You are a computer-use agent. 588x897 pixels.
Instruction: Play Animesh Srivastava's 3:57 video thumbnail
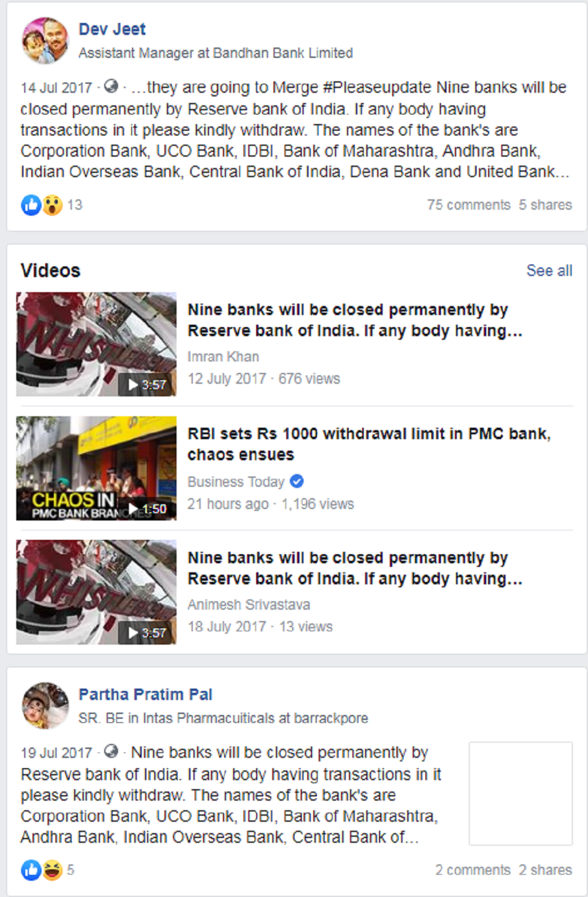coord(96,592)
